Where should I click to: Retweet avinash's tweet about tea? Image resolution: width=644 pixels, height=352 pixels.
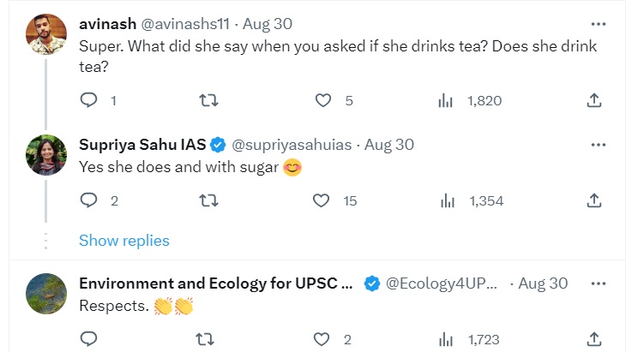208,101
